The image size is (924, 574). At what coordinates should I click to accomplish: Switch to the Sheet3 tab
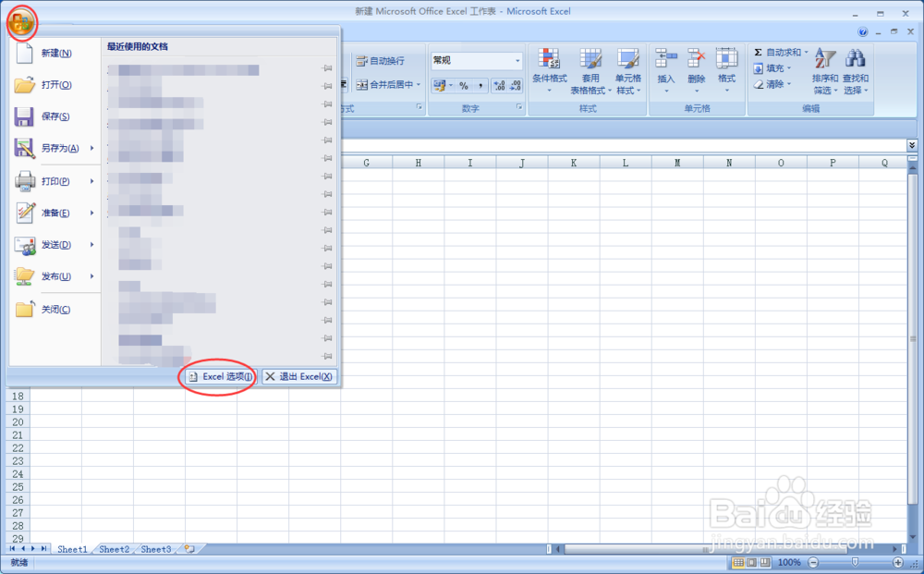[155, 549]
